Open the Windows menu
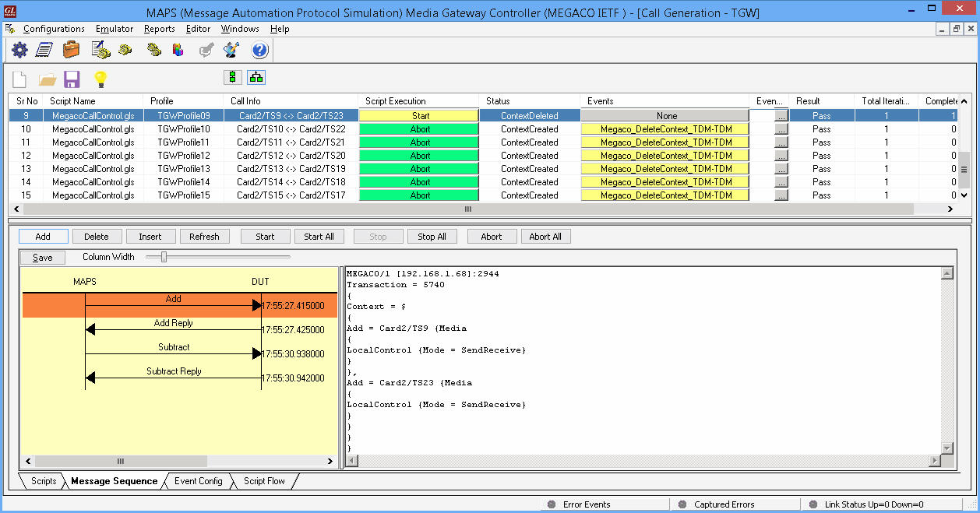 (240, 29)
